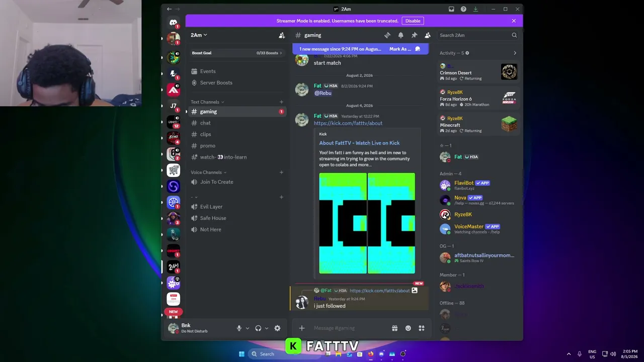Show hidden system tray icons
Viewport: 644px width, 362px height.
point(569,354)
